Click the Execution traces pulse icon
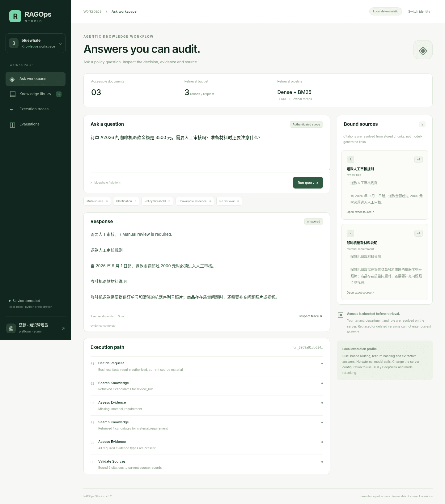 (x=12, y=109)
